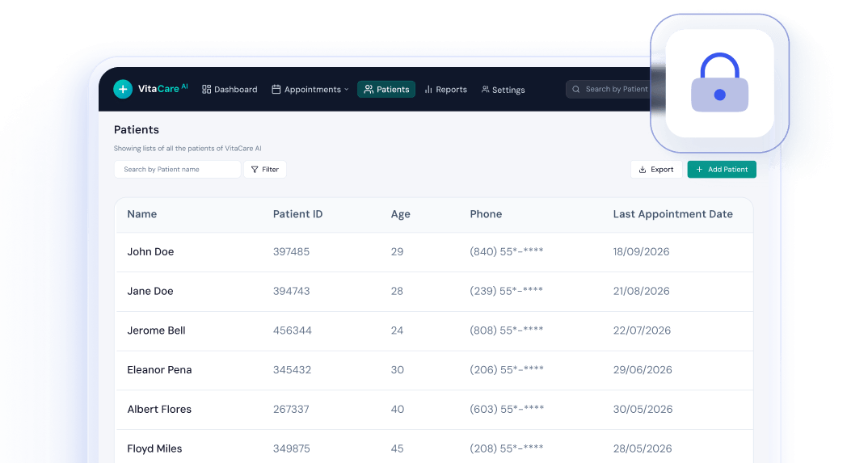The width and height of the screenshot is (868, 463).
Task: Select the Jerome Bell name cell
Action: pyautogui.click(x=156, y=330)
